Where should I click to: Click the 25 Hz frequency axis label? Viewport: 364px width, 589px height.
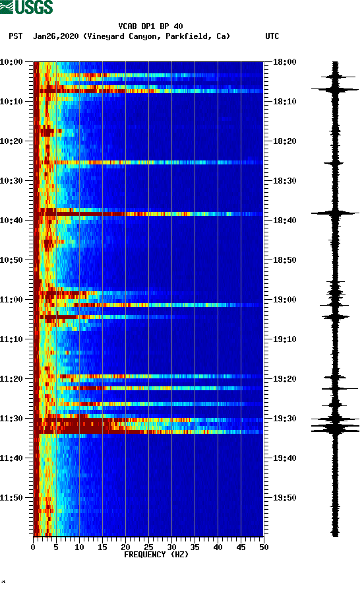tap(148, 547)
